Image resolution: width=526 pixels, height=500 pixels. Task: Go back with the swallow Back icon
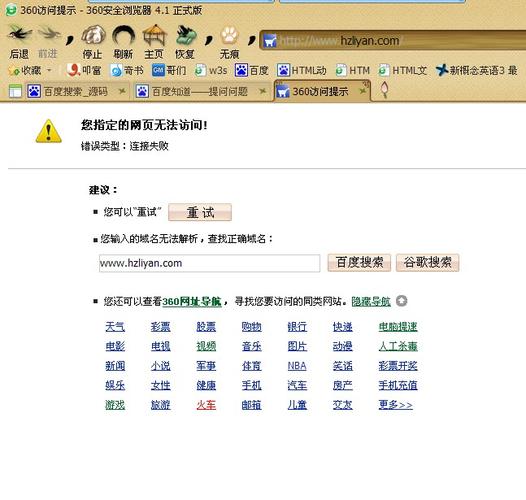coord(19,35)
